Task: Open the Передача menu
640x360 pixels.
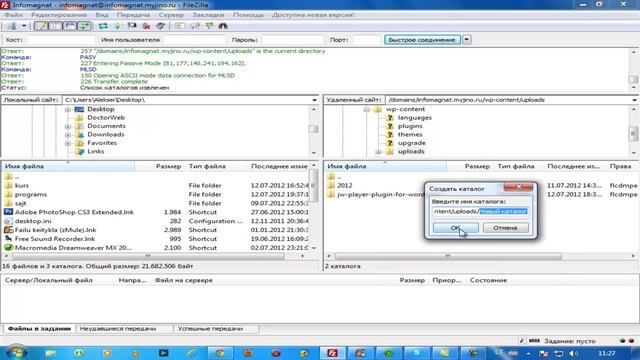Action: 133,15
